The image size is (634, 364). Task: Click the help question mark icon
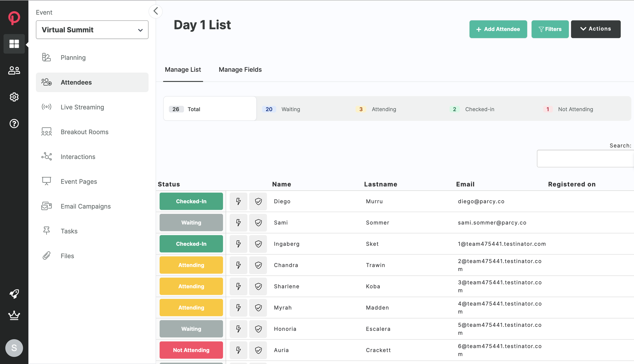14,124
